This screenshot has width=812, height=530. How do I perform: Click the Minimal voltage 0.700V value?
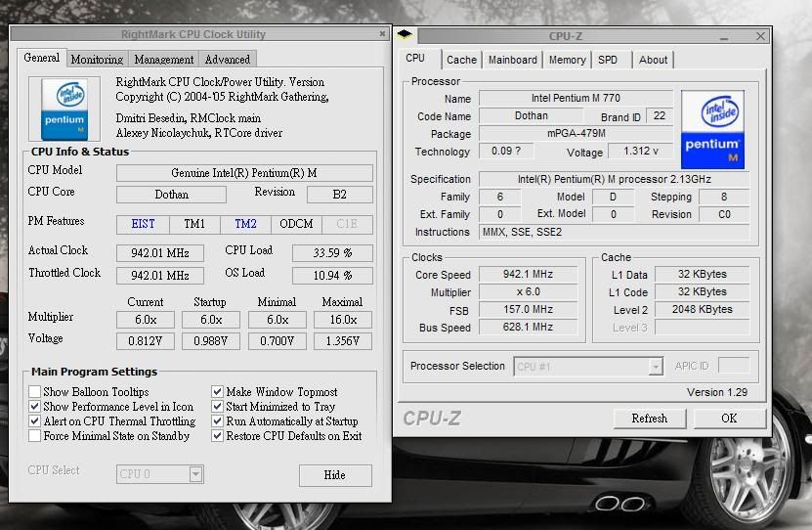point(278,341)
